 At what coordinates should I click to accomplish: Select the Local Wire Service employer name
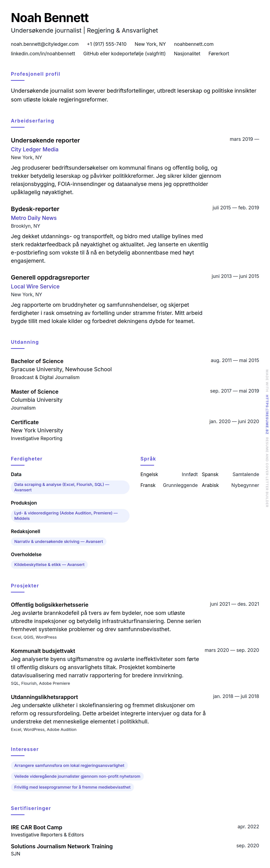[x=35, y=286]
